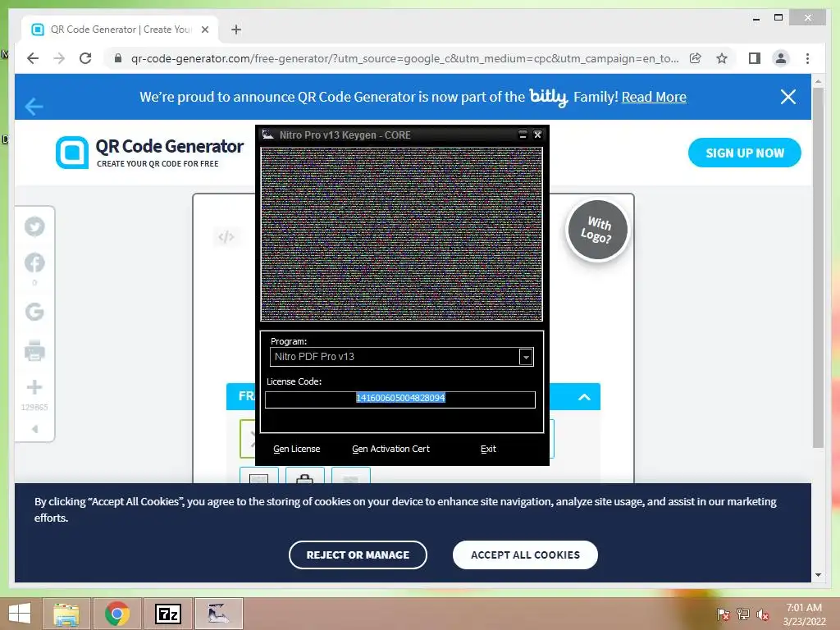This screenshot has width=840, height=630.
Task: Click the network tray icon
Action: [x=743, y=614]
